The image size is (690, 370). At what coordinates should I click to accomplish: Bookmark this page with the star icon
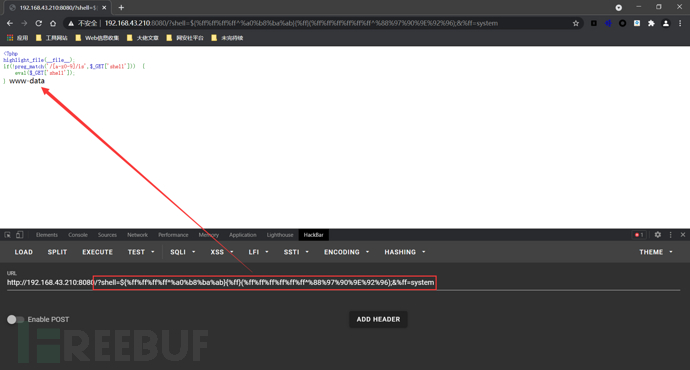[x=576, y=23]
